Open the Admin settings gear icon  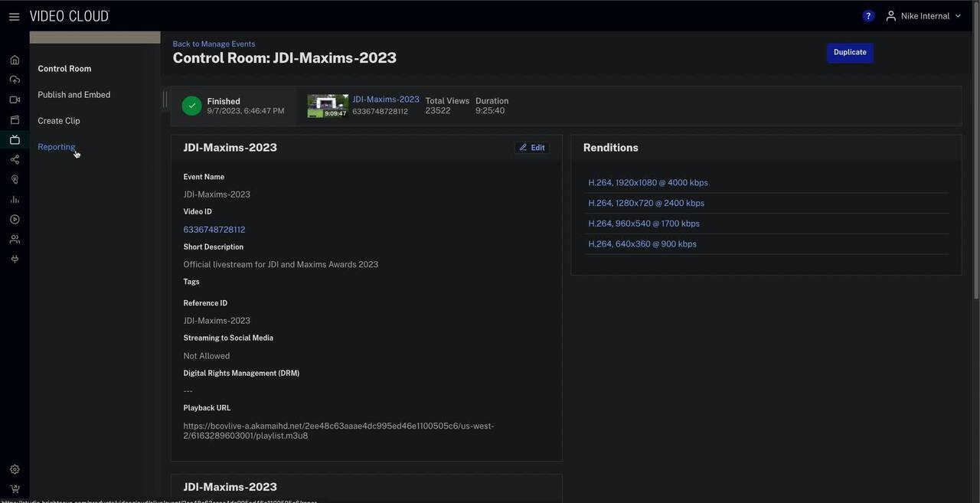click(x=15, y=469)
